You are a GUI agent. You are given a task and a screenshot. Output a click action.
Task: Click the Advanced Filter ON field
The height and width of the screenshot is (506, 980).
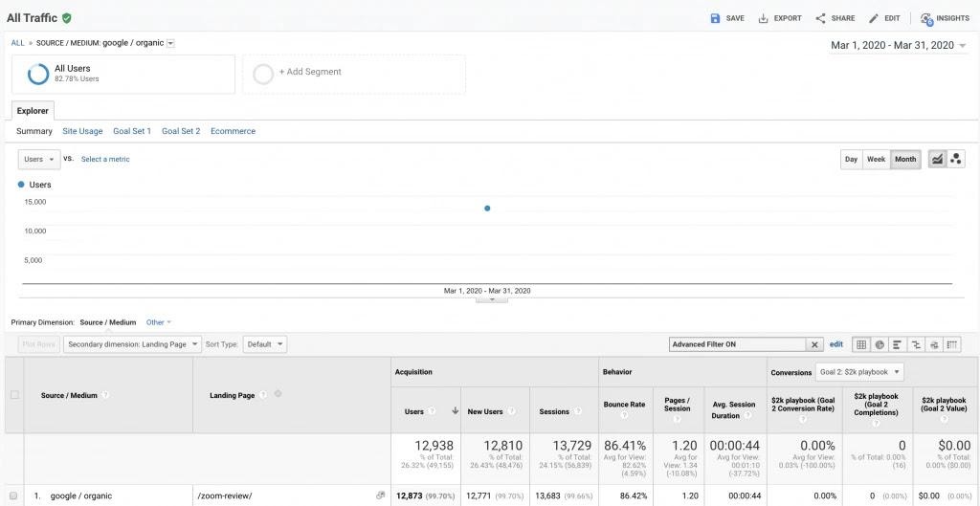pos(738,344)
